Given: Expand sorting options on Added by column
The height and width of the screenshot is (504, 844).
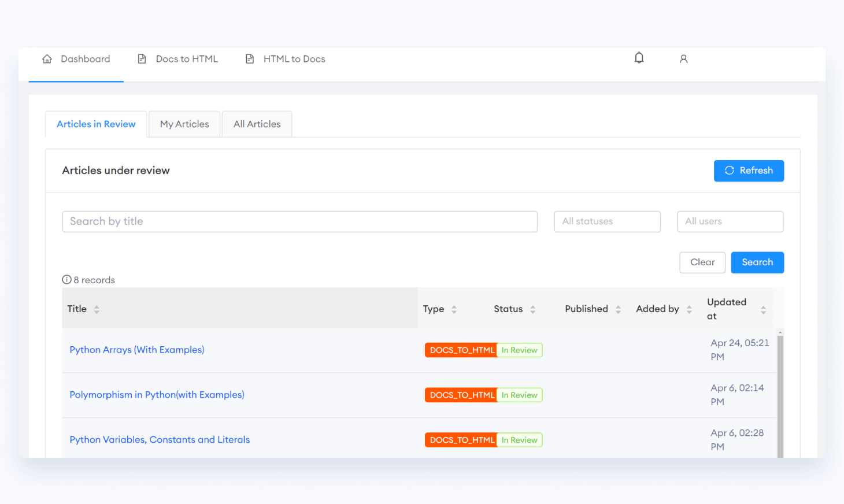Looking at the screenshot, I should pos(689,309).
